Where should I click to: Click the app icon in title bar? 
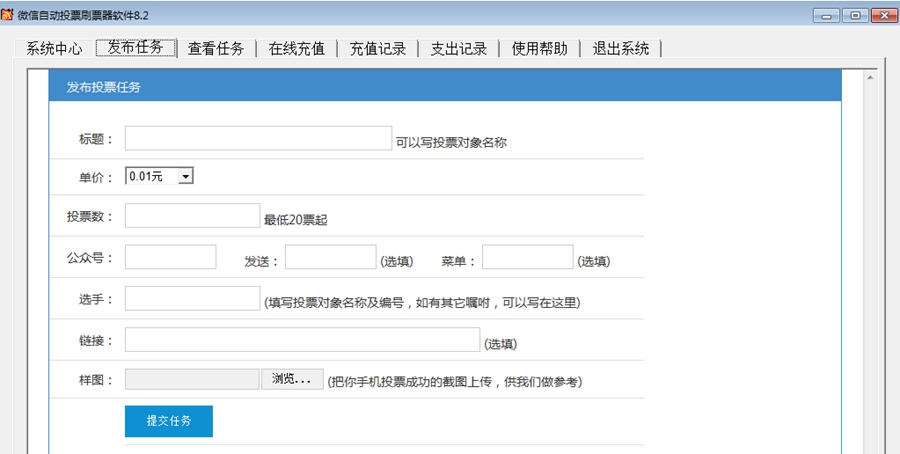click(7, 15)
